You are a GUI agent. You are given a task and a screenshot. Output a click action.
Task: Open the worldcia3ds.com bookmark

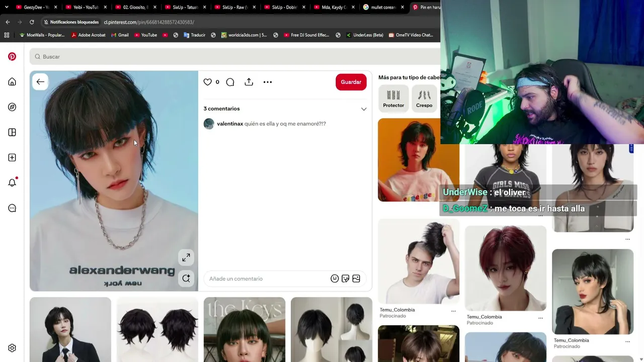[x=244, y=35]
